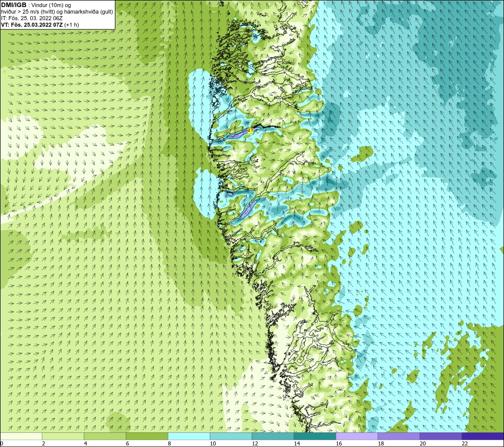The height and width of the screenshot is (447, 504).
Task: Select the 6–8 m/s dark green swatch
Action: [x=147, y=436]
